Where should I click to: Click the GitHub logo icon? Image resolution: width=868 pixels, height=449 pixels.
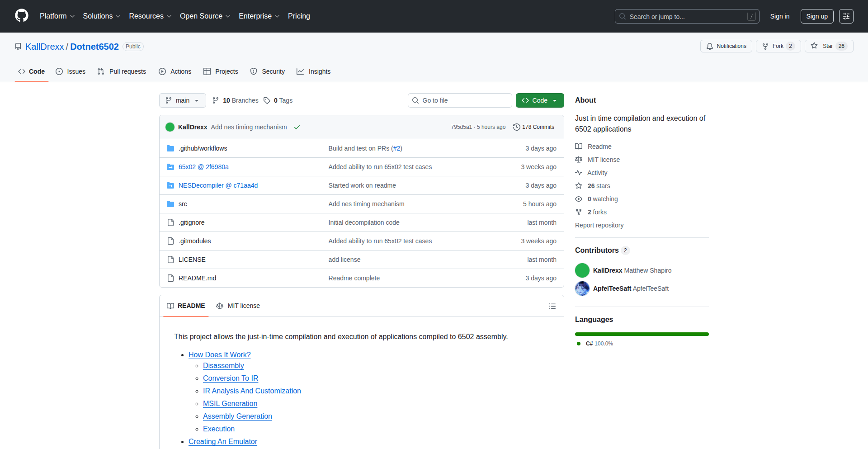click(x=22, y=16)
